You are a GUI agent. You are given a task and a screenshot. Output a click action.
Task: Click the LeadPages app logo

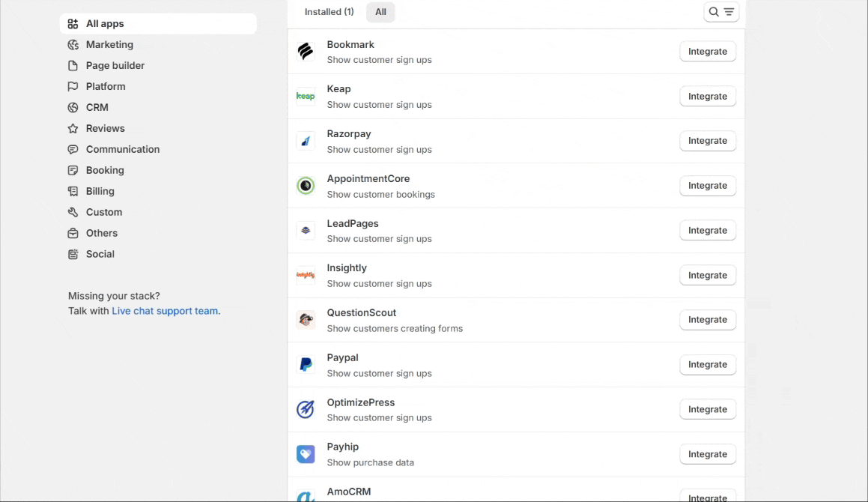pyautogui.click(x=306, y=231)
